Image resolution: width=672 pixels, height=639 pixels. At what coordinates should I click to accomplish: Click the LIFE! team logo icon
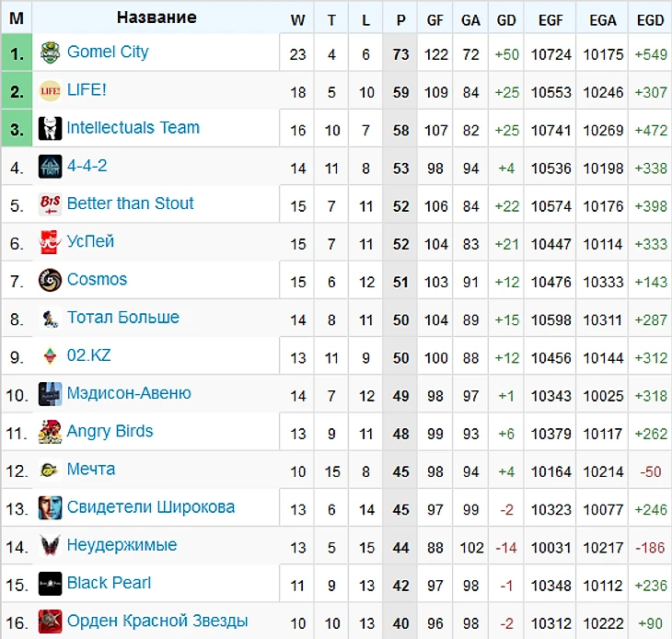point(50,91)
